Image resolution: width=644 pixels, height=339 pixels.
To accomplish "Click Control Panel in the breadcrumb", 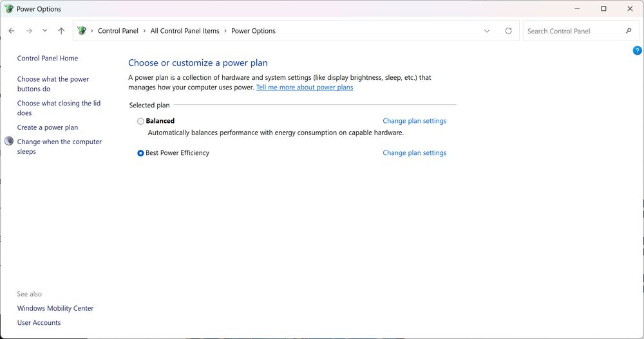I will [118, 31].
